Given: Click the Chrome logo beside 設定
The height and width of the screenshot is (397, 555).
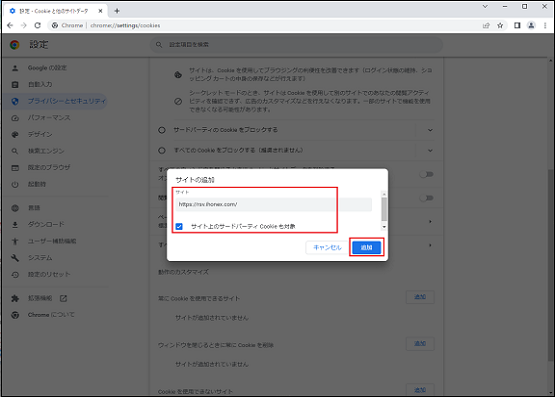Looking at the screenshot, I should pyautogui.click(x=15, y=45).
